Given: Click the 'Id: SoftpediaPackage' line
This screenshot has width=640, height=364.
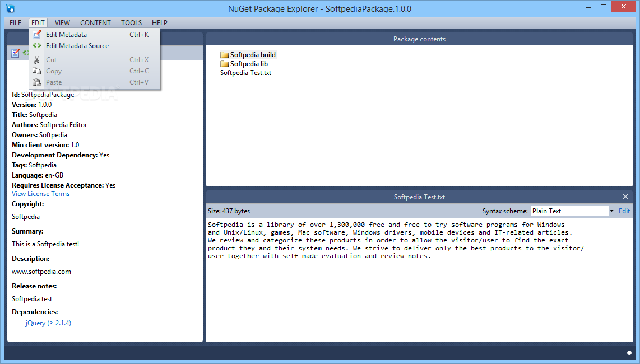Looking at the screenshot, I should tap(43, 95).
